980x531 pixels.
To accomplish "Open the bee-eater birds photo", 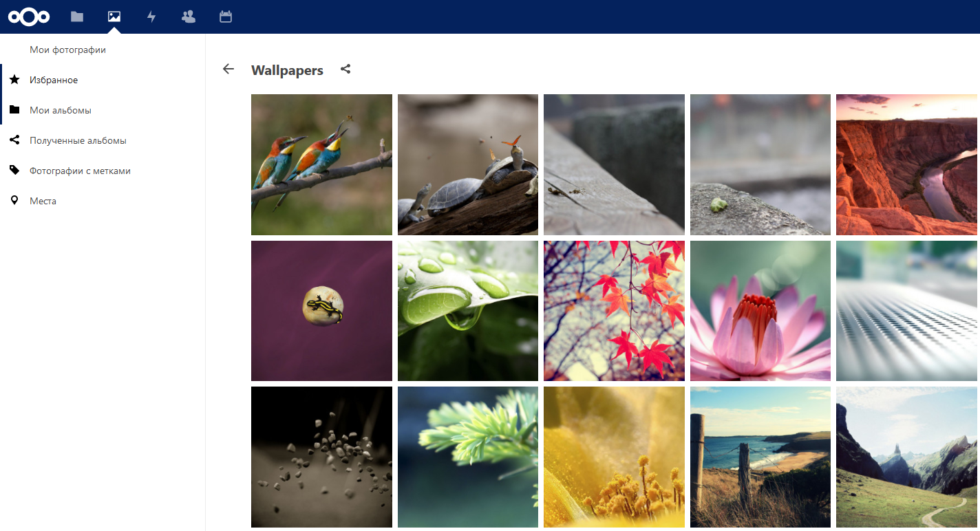I will (321, 164).
